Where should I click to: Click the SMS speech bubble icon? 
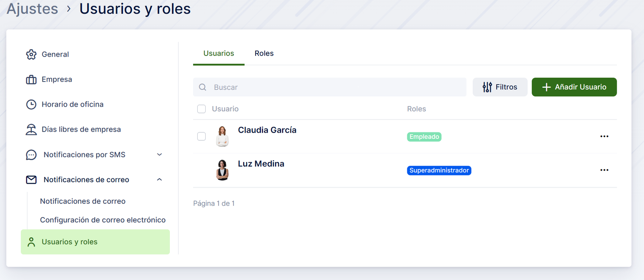pyautogui.click(x=31, y=155)
